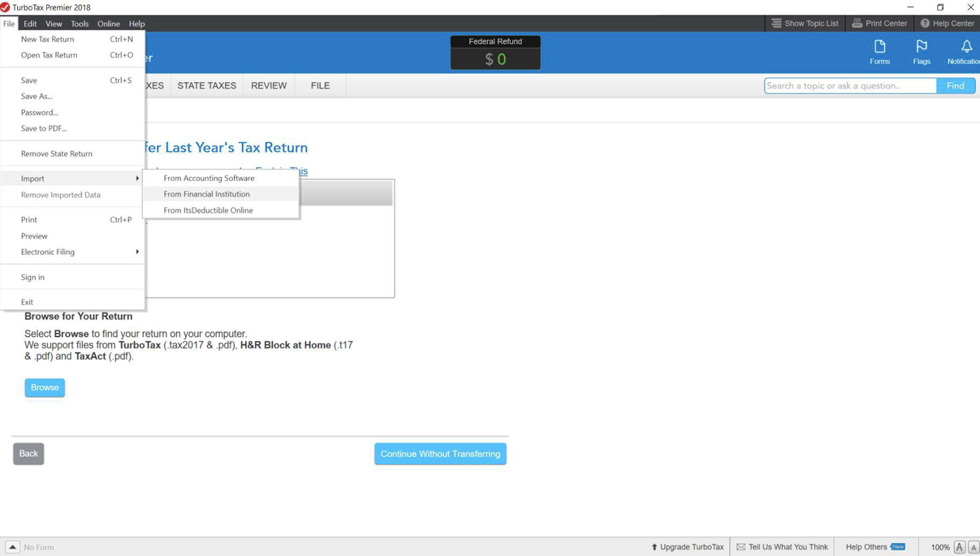Select Exit from File menu

[x=72, y=302]
